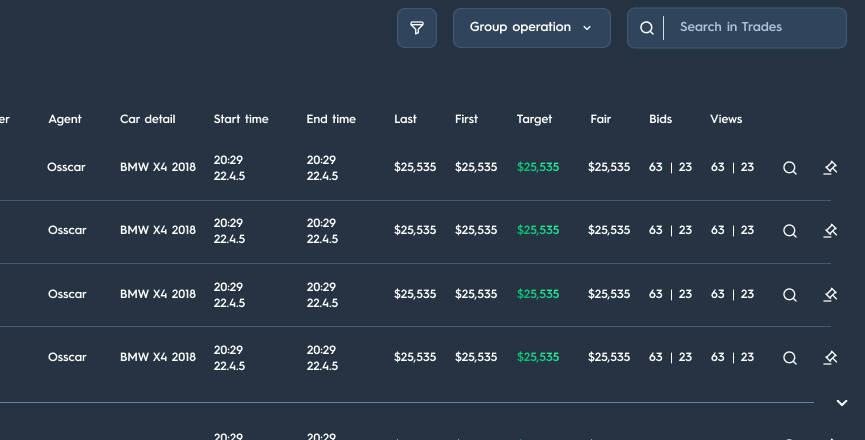Screen dimensions: 865x440
Task: Click green Target price $25,535 in third row
Action: tap(538, 294)
